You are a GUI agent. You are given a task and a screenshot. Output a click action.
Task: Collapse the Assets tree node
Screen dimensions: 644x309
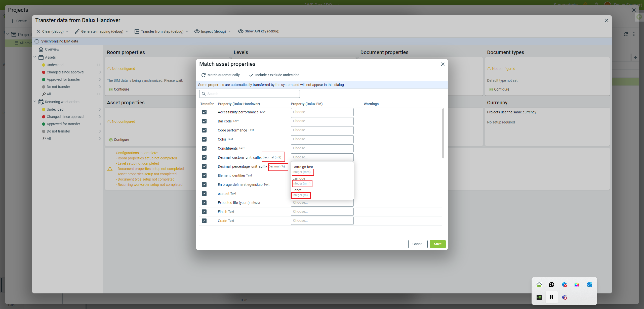pos(35,57)
